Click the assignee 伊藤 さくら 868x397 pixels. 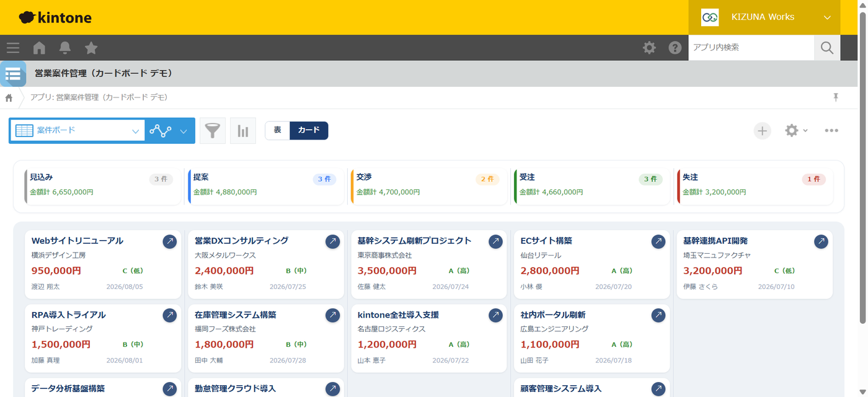701,287
